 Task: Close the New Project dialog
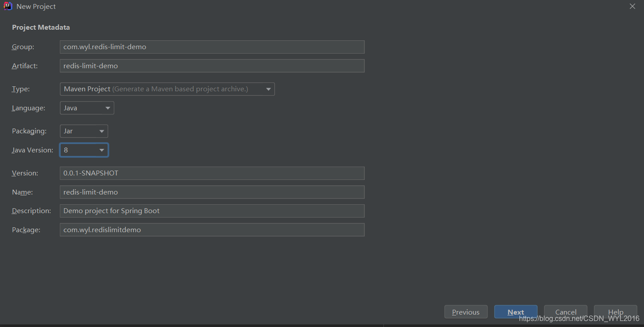(x=632, y=6)
